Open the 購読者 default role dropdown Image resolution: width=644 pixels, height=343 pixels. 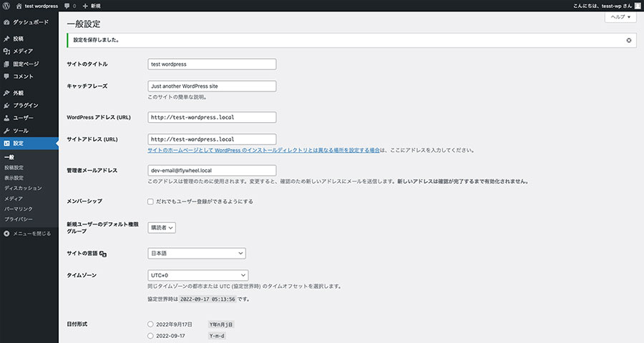click(x=162, y=227)
